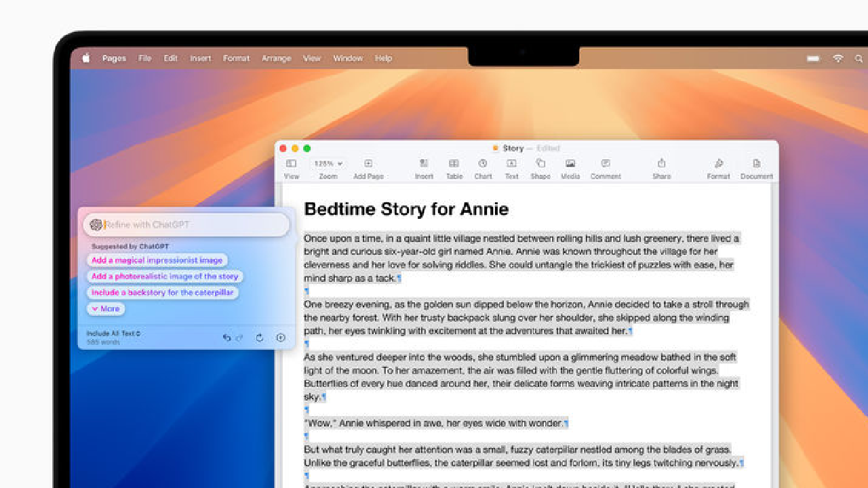Click the send arrow button in ChatGPT panel
The width and height of the screenshot is (868, 488).
tap(281, 338)
